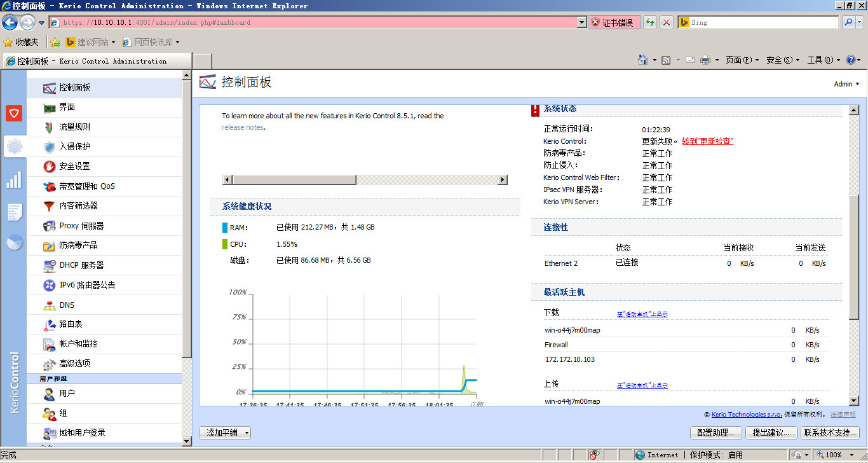868x463 pixels.
Task: Expand IE 页面 menu
Action: click(743, 60)
